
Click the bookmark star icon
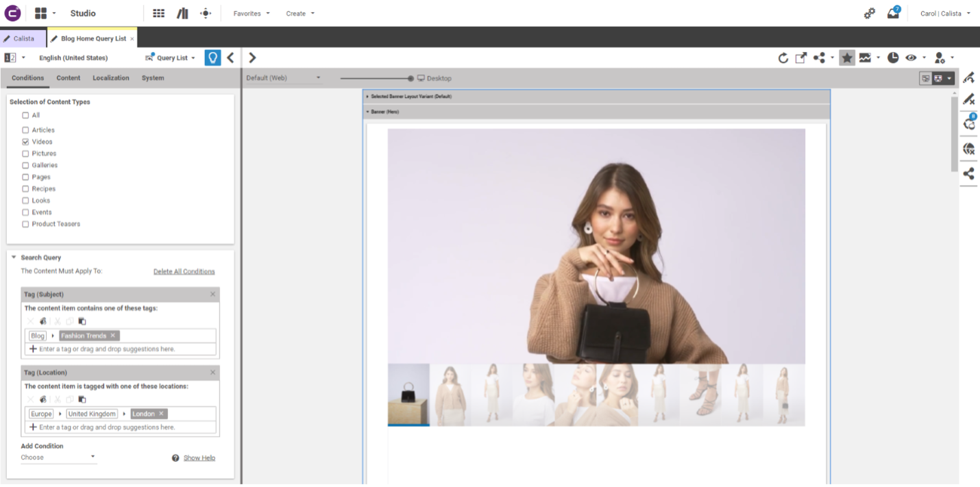point(847,58)
